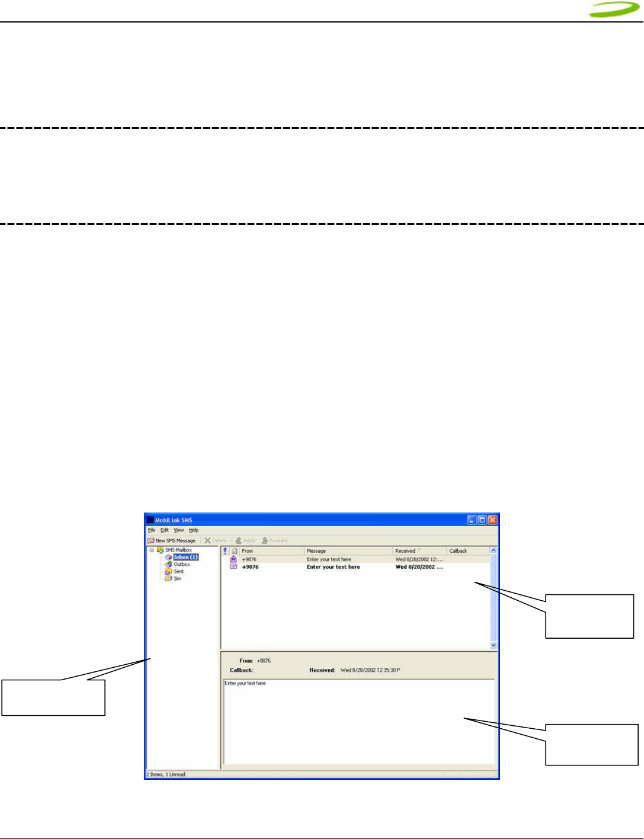
Task: Click the SMS Mailbox root icon
Action: pyautogui.click(x=160, y=550)
